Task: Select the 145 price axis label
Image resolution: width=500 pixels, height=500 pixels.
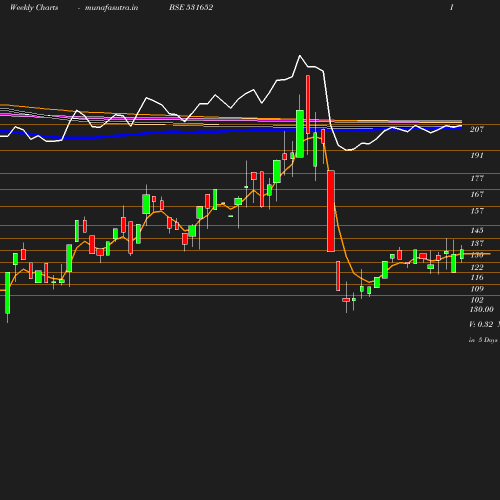Action: coord(477,230)
